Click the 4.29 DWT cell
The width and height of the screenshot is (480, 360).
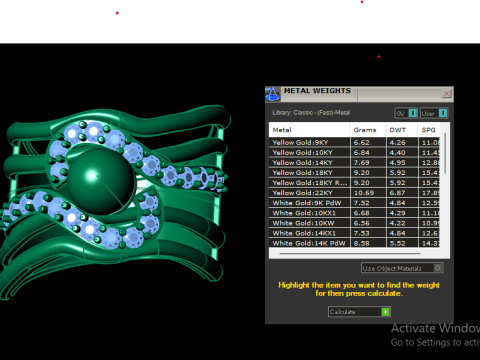[x=402, y=213]
